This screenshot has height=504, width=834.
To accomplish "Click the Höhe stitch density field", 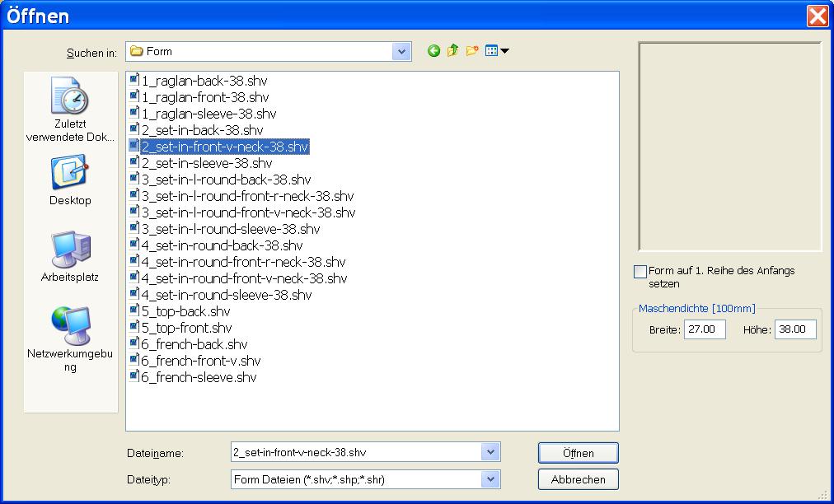I will 795,329.
